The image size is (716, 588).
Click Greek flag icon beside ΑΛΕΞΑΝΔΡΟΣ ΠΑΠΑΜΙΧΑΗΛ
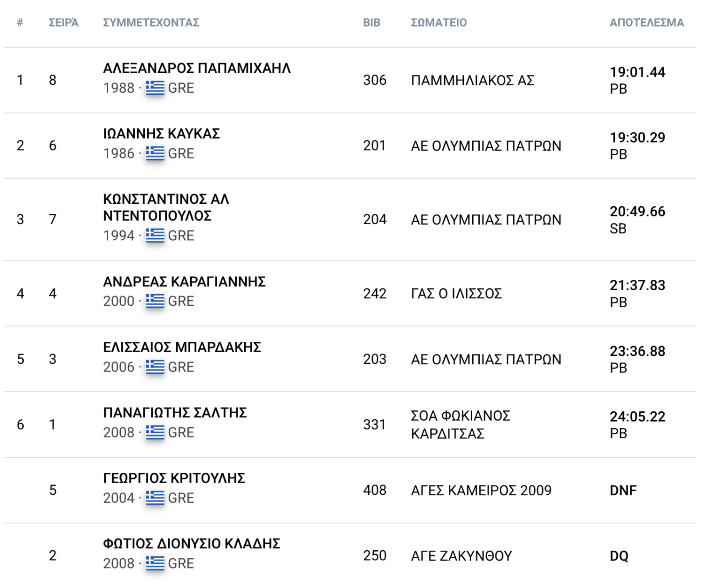coord(155,88)
